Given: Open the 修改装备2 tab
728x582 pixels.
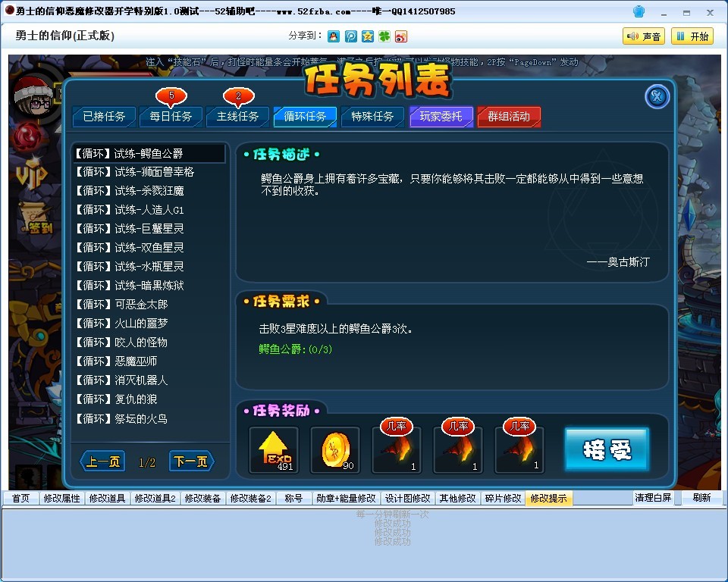Looking at the screenshot, I should click(x=251, y=498).
